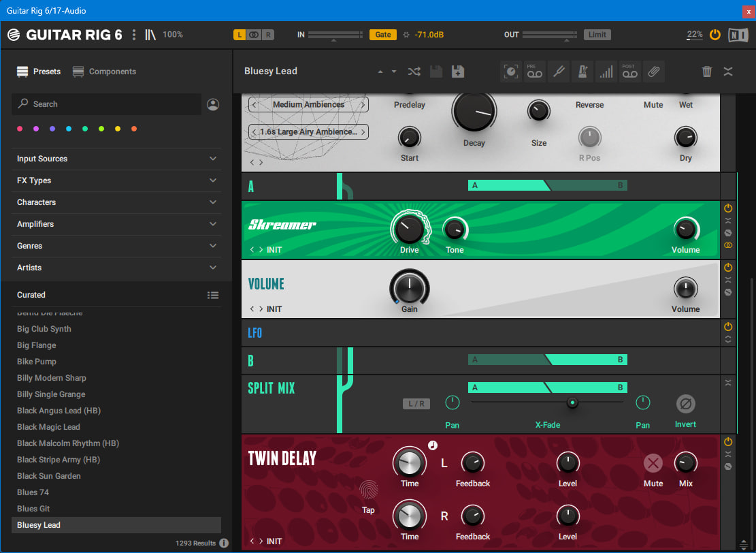This screenshot has width=756, height=553.
Task: Click the red color tag filter
Action: click(x=20, y=129)
